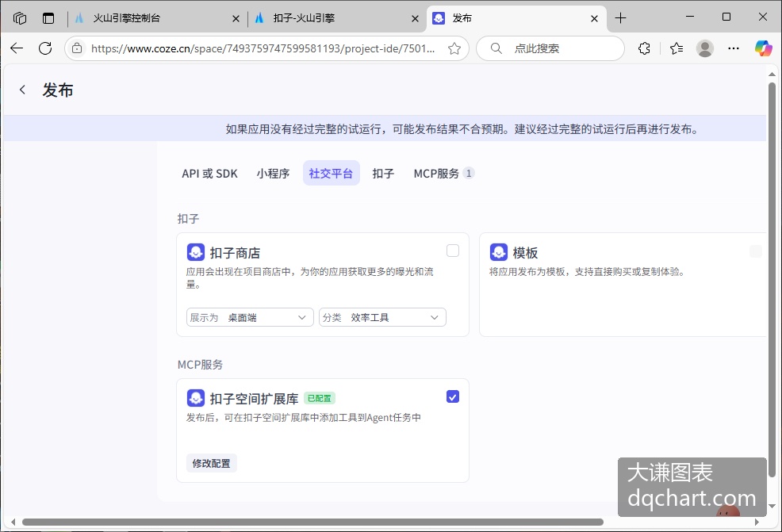This screenshot has width=782, height=532.
Task: View site info via the lock icon
Action: coord(77,48)
